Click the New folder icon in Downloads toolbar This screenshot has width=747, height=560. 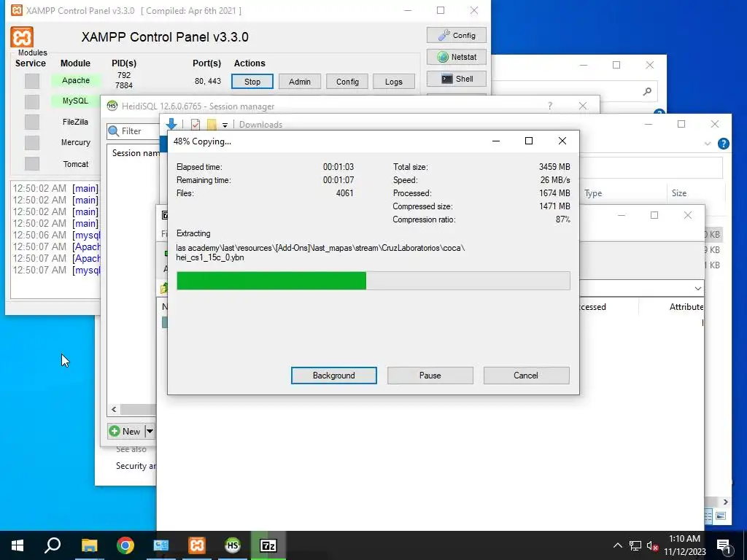211,124
